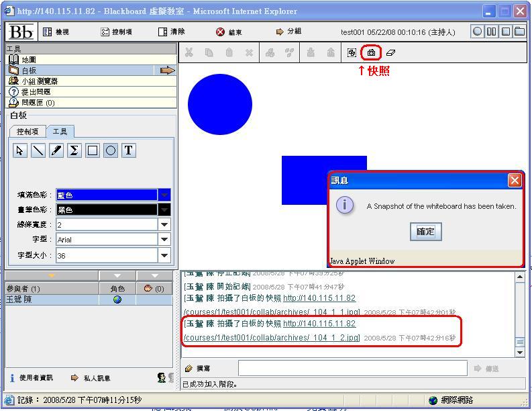Select the arrow pointer tool
This screenshot has height=411, width=532.
[x=20, y=150]
